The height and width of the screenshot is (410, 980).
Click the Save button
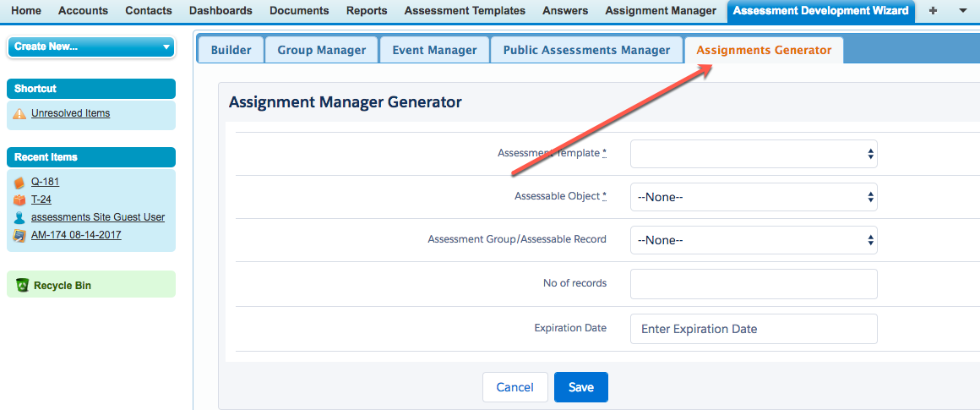[x=581, y=387]
